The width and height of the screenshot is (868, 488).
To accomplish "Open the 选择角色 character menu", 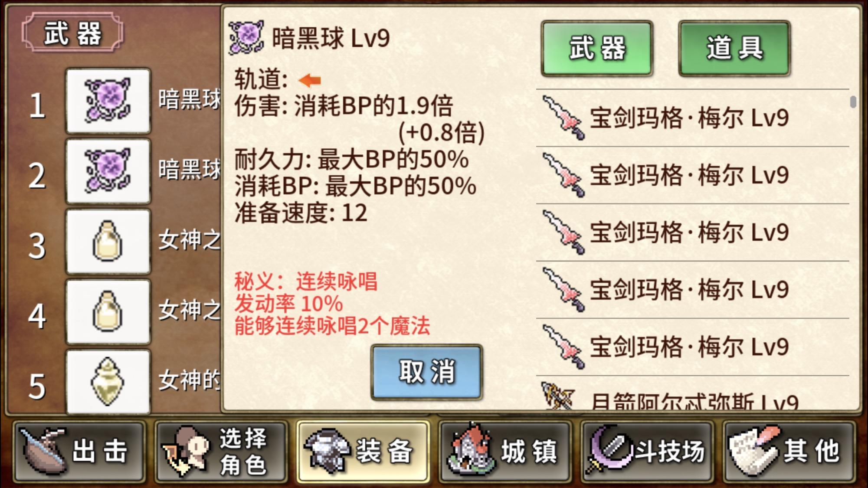I will (221, 452).
